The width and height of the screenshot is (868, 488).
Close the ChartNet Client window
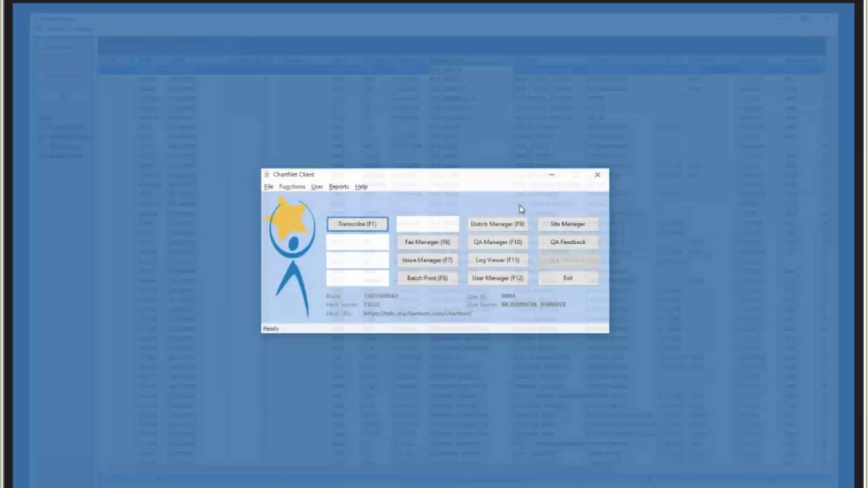coord(597,174)
